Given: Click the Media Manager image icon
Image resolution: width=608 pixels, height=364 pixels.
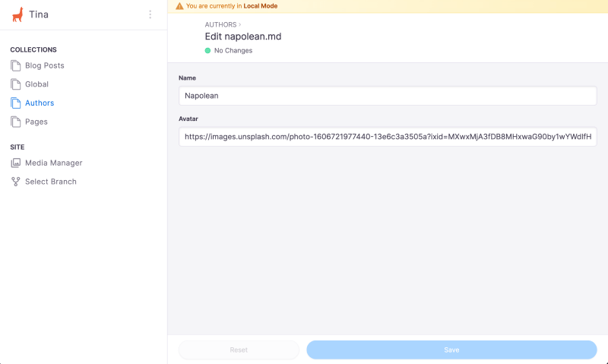Looking at the screenshot, I should pyautogui.click(x=16, y=163).
